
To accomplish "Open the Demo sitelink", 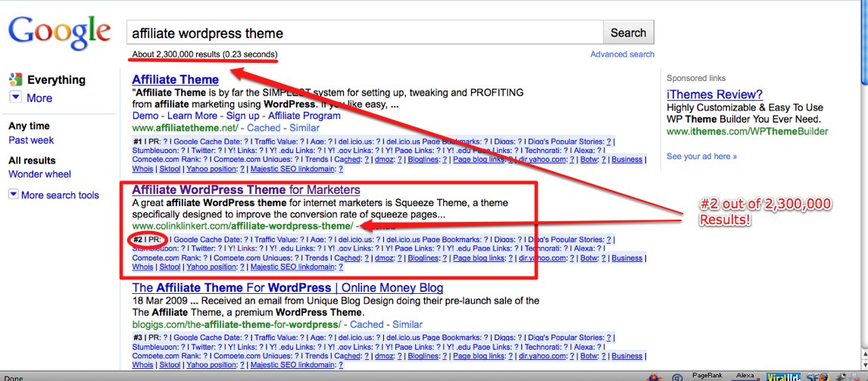I will click(x=145, y=116).
